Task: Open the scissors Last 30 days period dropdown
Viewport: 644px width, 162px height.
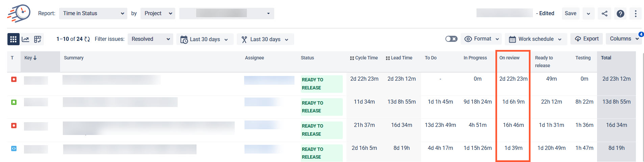Action: point(265,39)
